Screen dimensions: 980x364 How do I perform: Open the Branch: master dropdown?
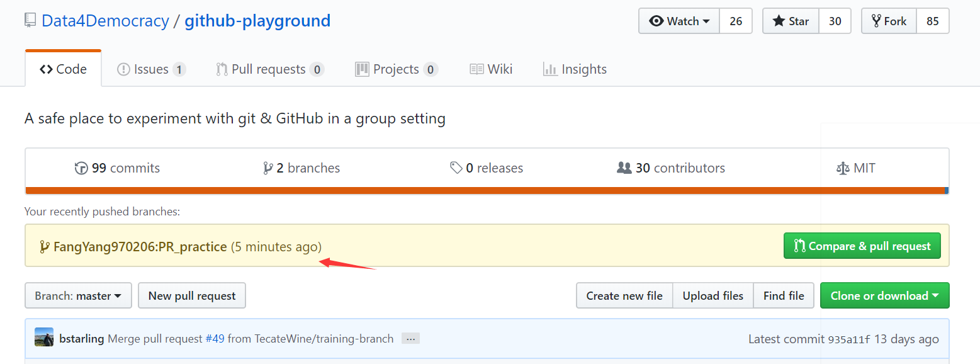click(x=78, y=295)
